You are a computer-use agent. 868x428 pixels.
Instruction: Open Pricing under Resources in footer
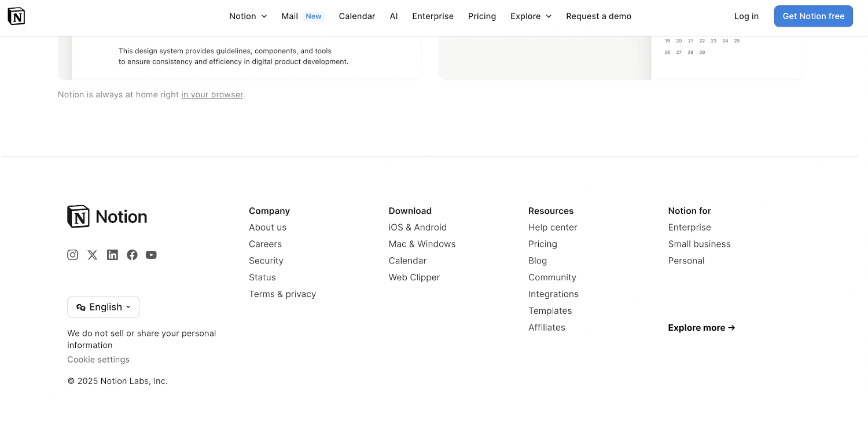(x=543, y=244)
